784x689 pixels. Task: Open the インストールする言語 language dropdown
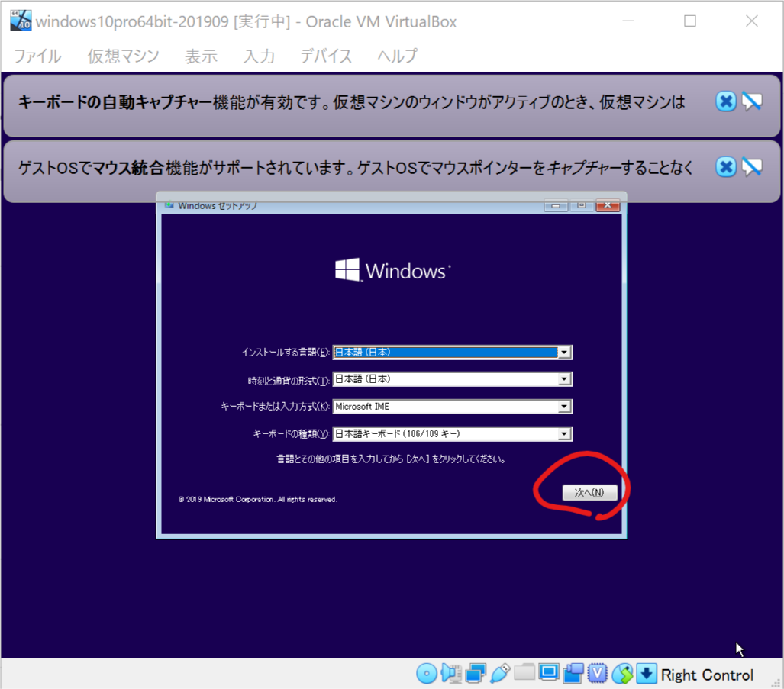click(x=565, y=352)
